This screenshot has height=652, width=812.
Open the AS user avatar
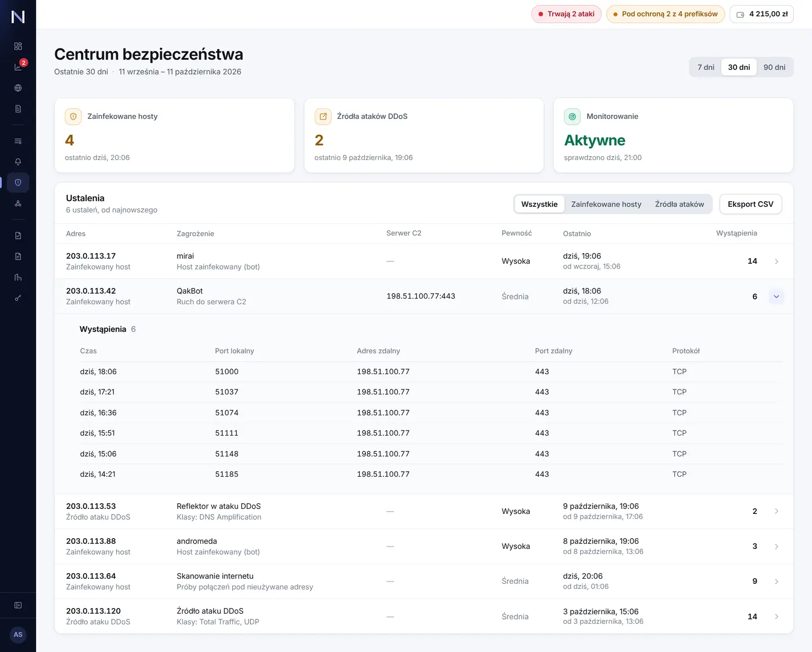18,635
